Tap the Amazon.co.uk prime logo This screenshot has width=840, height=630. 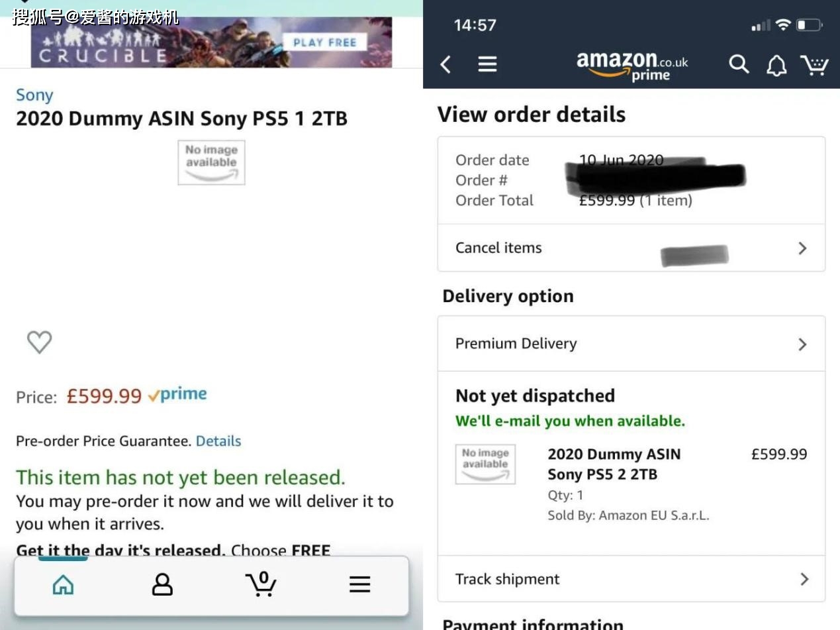tap(632, 66)
